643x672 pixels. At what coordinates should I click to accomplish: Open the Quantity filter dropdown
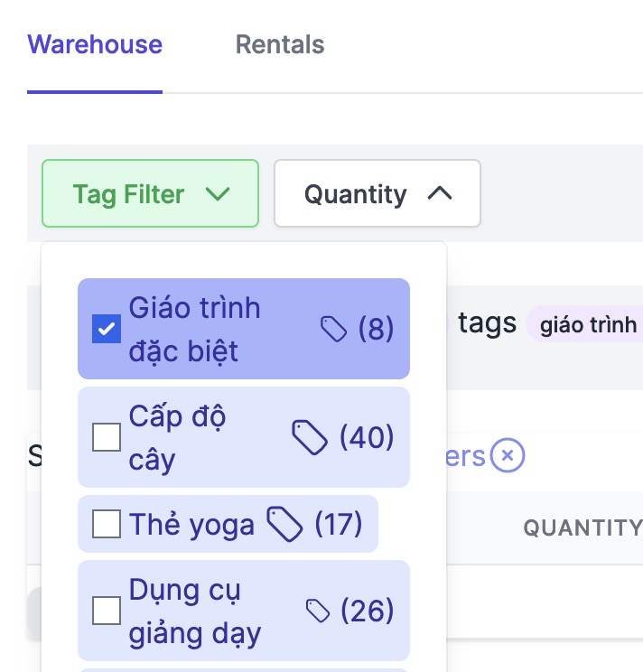(377, 194)
